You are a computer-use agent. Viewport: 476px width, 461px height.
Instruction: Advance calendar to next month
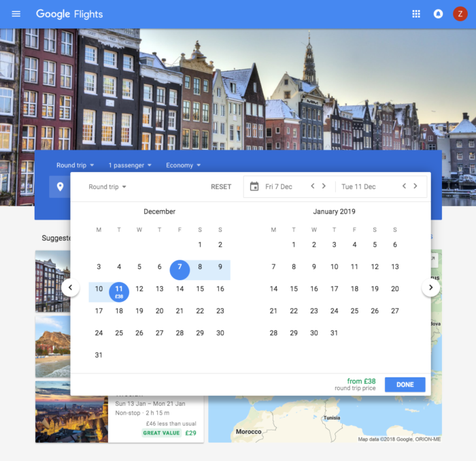pyautogui.click(x=430, y=288)
